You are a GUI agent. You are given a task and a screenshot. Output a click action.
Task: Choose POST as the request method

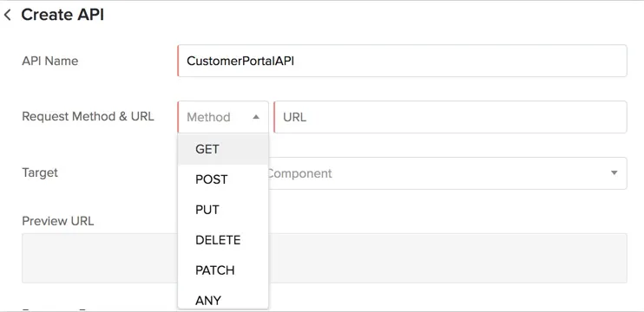[223, 179]
